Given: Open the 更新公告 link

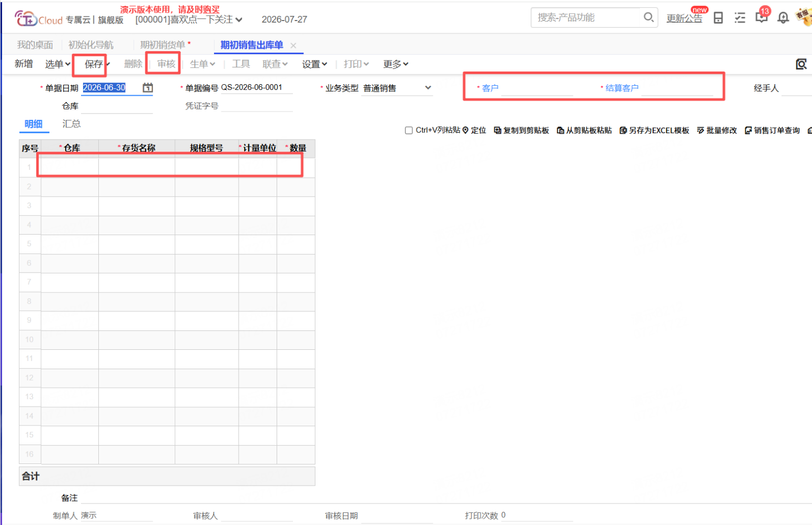Looking at the screenshot, I should click(x=684, y=18).
